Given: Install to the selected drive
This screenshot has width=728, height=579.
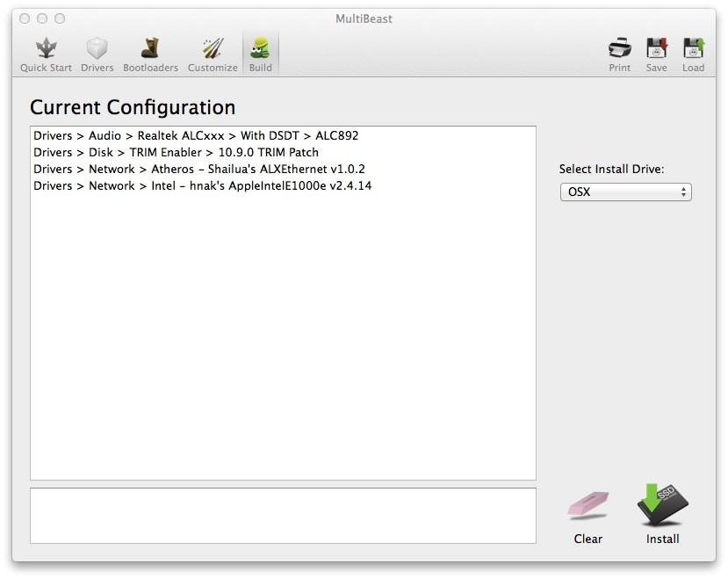Looking at the screenshot, I should pyautogui.click(x=662, y=515).
